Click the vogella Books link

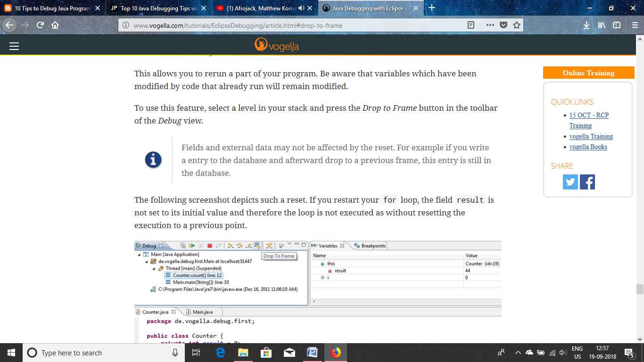tap(588, 147)
